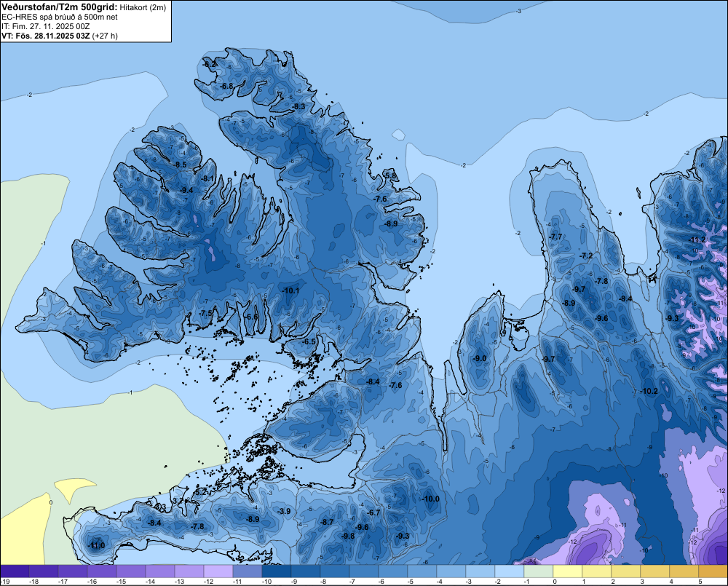Click the -11.0 temperature label
Image resolution: width=728 pixels, height=586 pixels.
(x=97, y=546)
